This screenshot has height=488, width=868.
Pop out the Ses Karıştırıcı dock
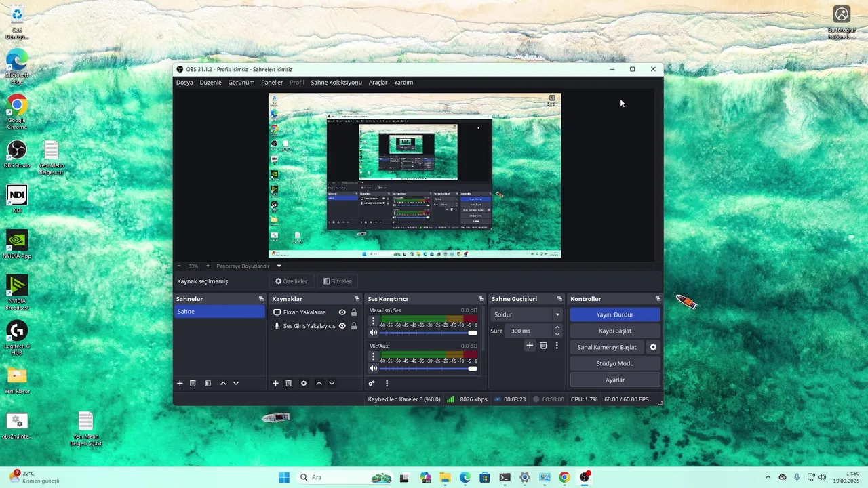(481, 299)
